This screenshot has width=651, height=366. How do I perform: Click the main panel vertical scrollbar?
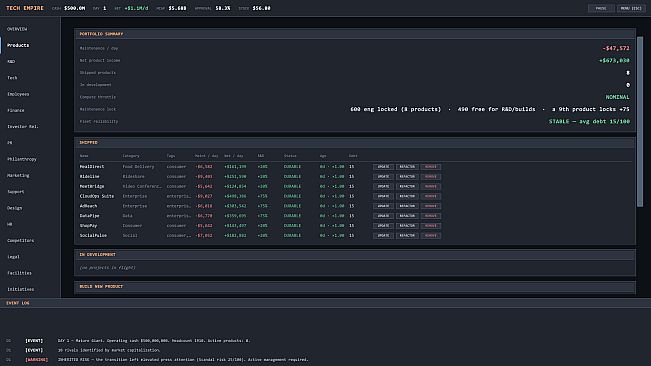pyautogui.click(x=640, y=121)
